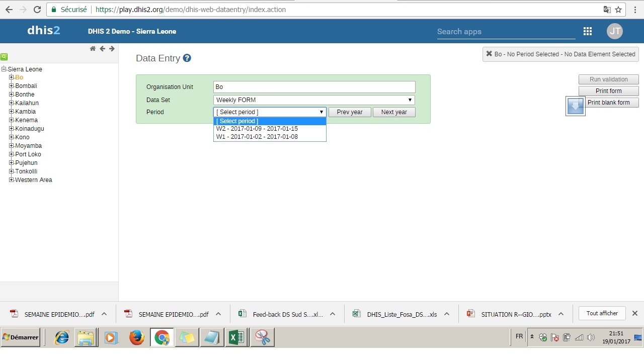The image size is (644, 362).
Task: Expand the Bombali tree node
Action: point(12,86)
